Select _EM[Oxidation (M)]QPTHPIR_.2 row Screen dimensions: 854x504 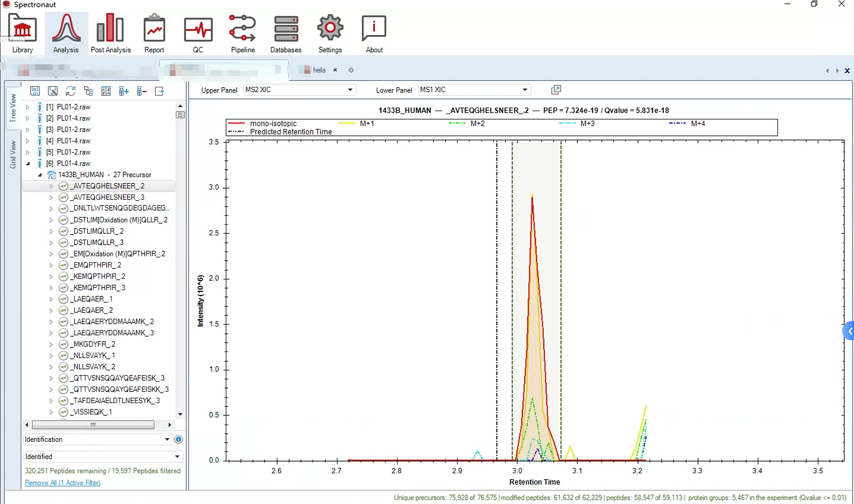[118, 253]
